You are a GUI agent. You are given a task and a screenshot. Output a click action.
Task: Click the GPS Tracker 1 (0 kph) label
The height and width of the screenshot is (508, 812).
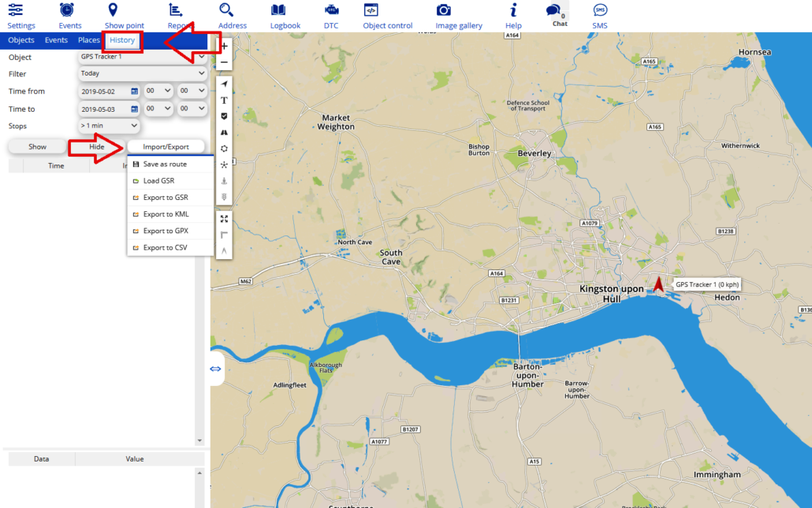tap(707, 284)
